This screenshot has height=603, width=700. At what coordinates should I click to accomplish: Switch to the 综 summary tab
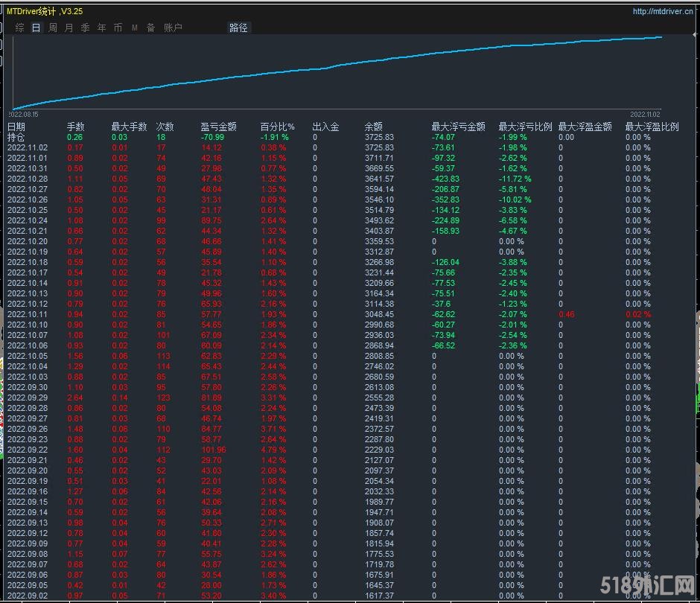19,28
